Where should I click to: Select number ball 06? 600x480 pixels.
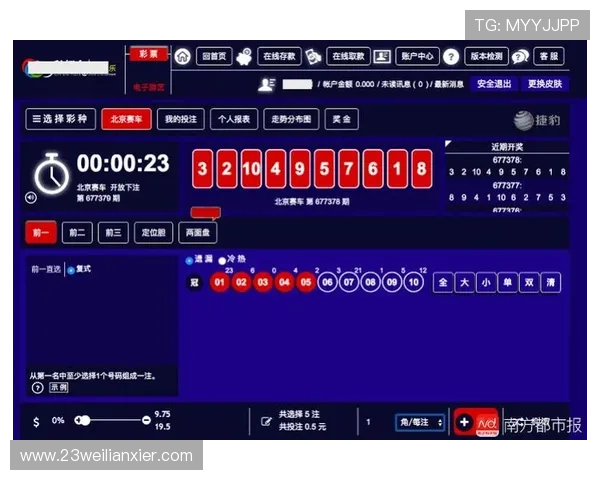327,283
